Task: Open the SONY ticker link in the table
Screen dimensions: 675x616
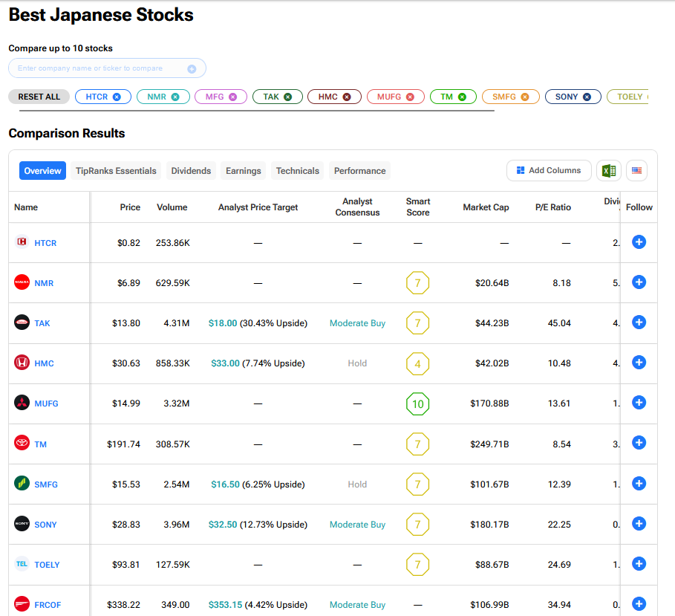Action: [45, 525]
